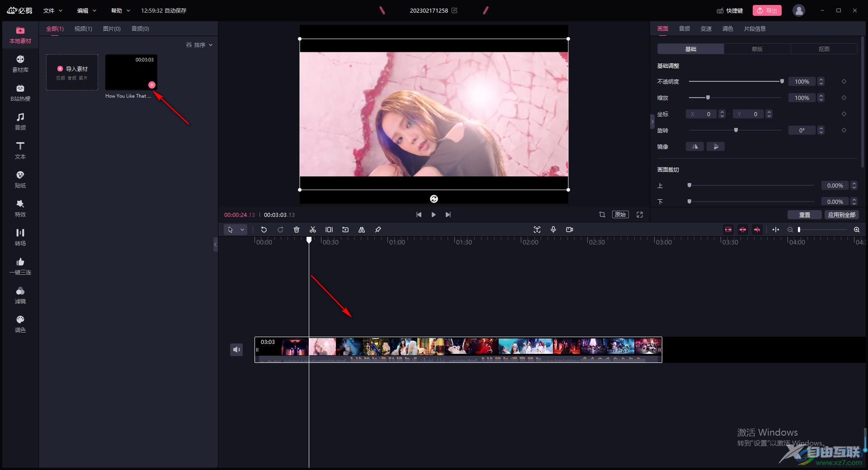The image size is (868, 470).
Task: Add How You Like That clip to timeline
Action: [x=152, y=85]
